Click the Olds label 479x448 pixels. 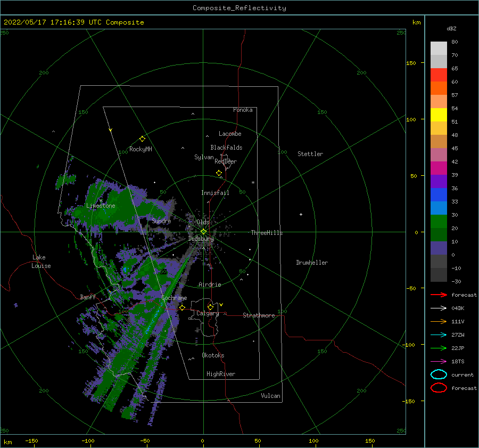(x=203, y=222)
